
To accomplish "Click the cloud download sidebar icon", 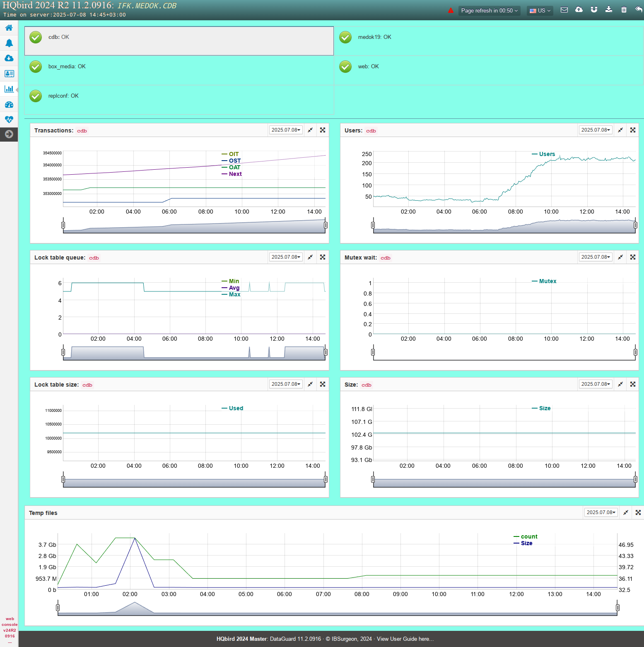I will point(9,58).
